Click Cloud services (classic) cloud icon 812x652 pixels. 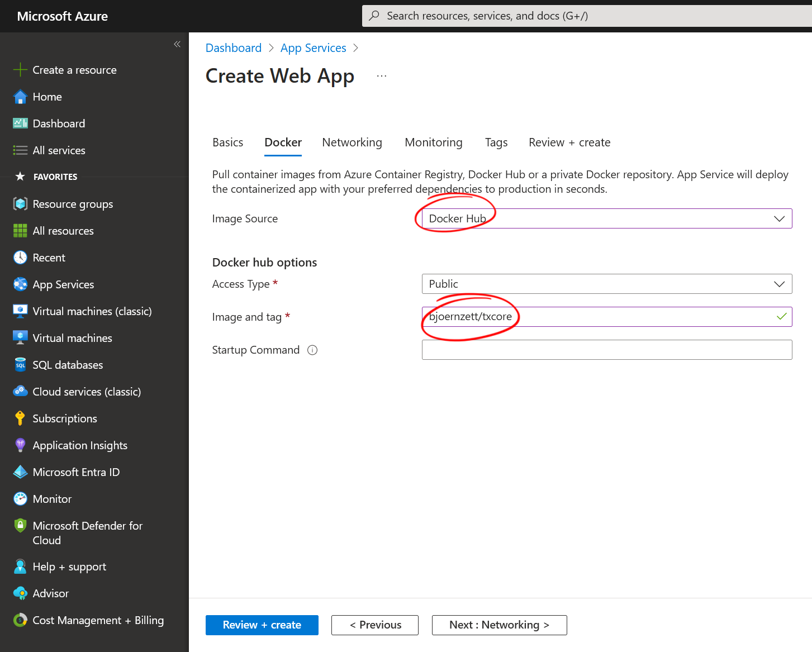tap(20, 392)
